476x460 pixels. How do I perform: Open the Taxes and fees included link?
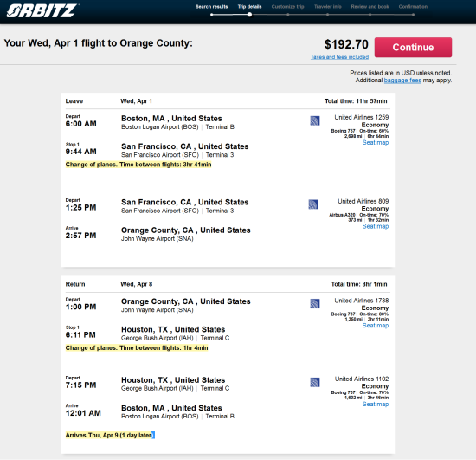point(339,57)
